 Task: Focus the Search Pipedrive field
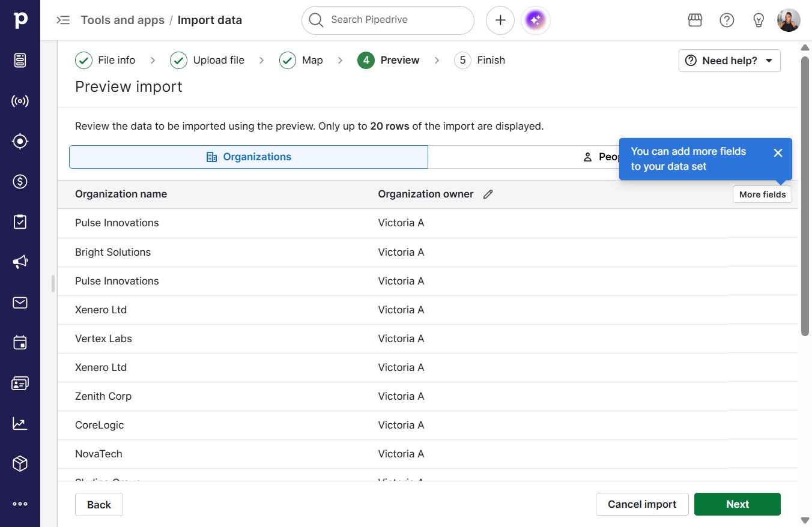[388, 20]
